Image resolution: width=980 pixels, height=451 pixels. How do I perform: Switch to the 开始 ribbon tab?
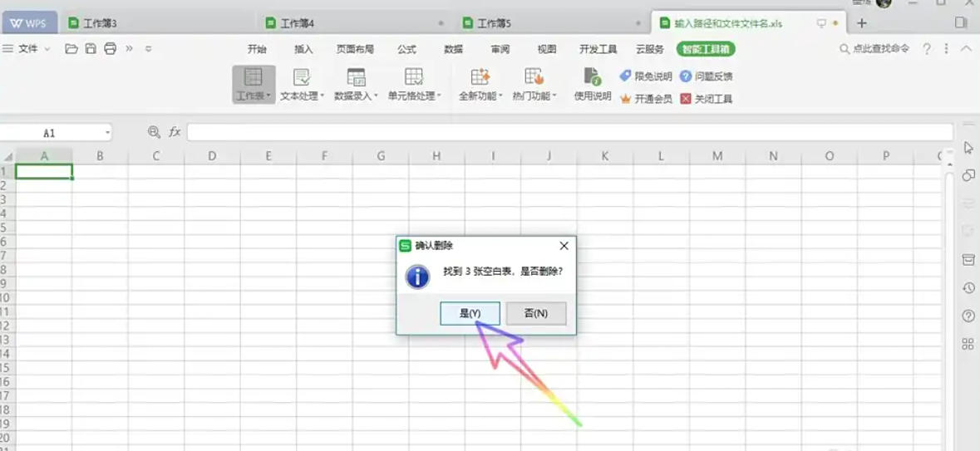257,49
